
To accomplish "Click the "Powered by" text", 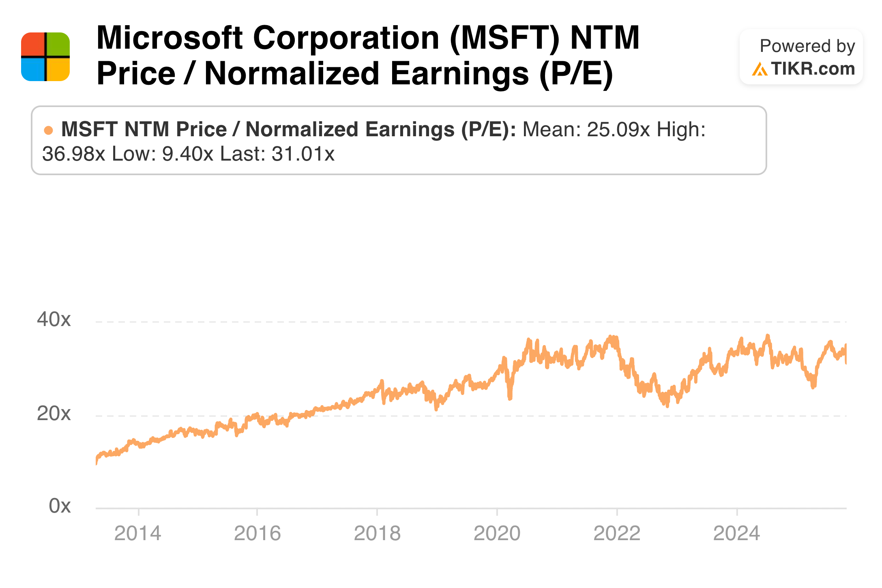I will [x=807, y=46].
